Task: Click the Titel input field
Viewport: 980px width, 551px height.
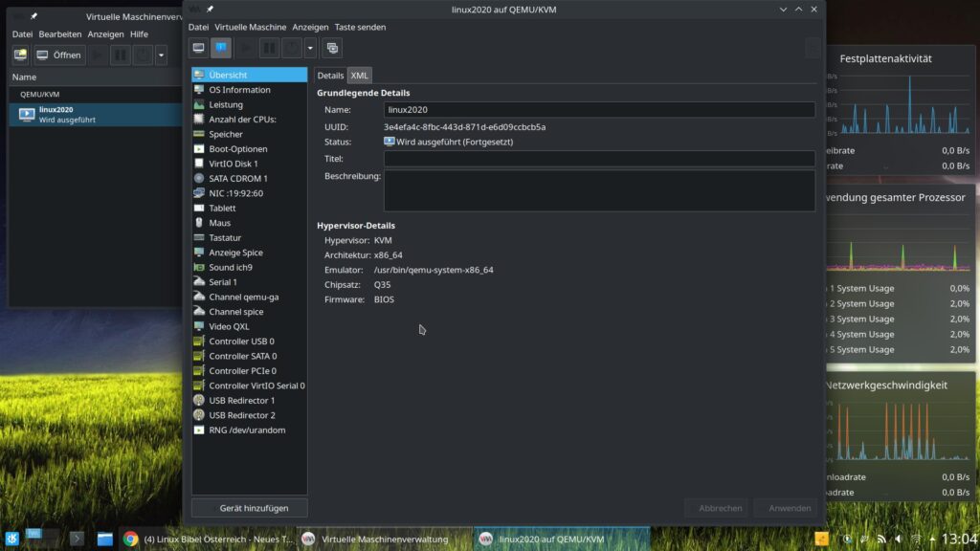Action: [x=599, y=159]
